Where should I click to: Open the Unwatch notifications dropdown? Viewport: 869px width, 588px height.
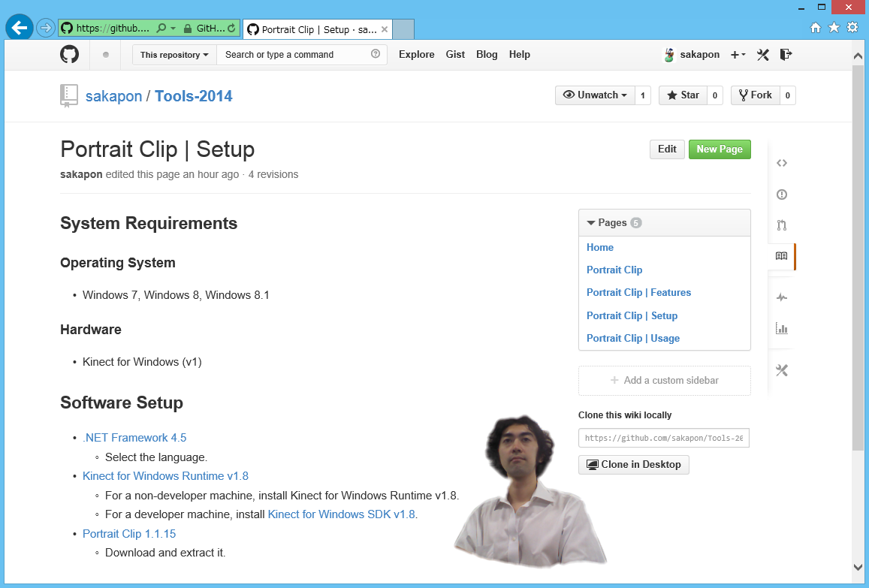(595, 95)
